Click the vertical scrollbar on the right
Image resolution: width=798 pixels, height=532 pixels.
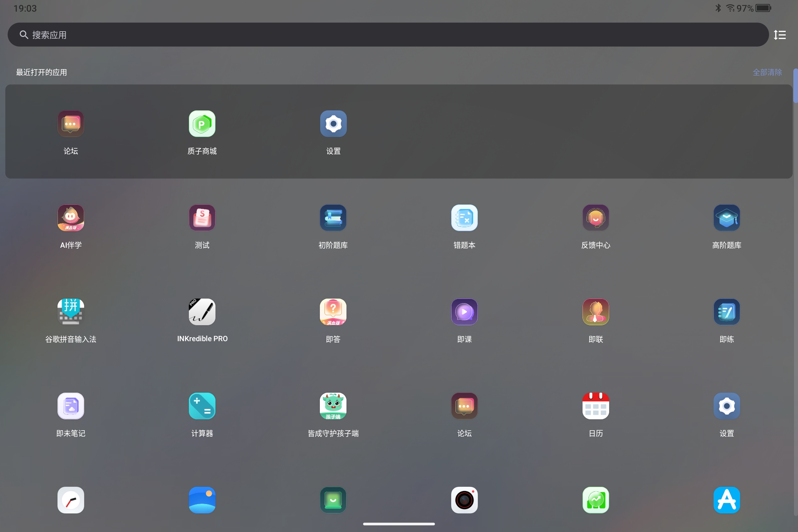795,85
